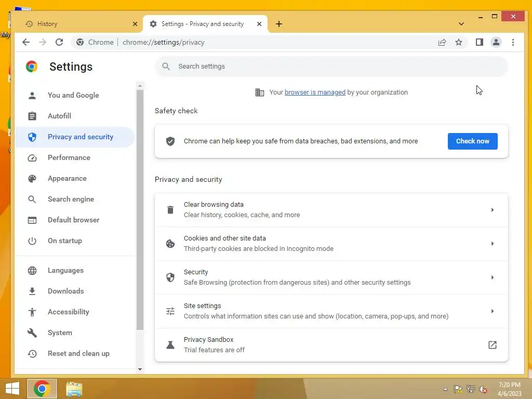Close the History tab
This screenshot has height=399, width=532.
click(x=135, y=24)
